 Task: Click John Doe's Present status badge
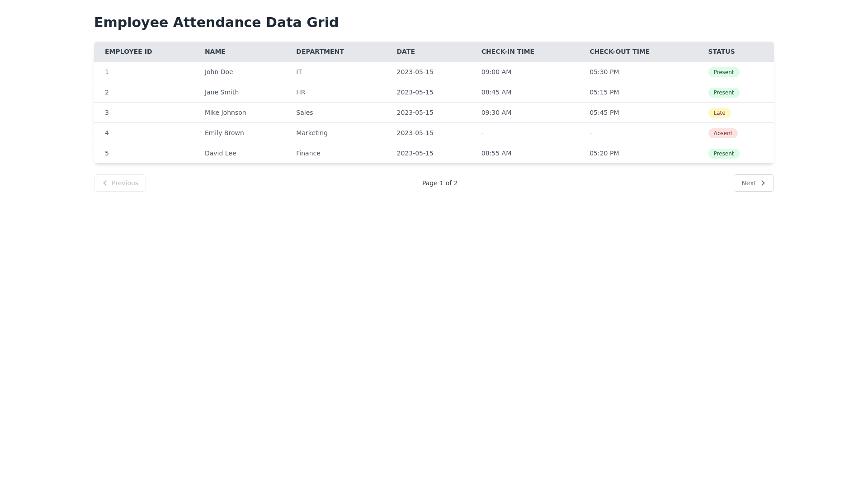[x=723, y=72]
